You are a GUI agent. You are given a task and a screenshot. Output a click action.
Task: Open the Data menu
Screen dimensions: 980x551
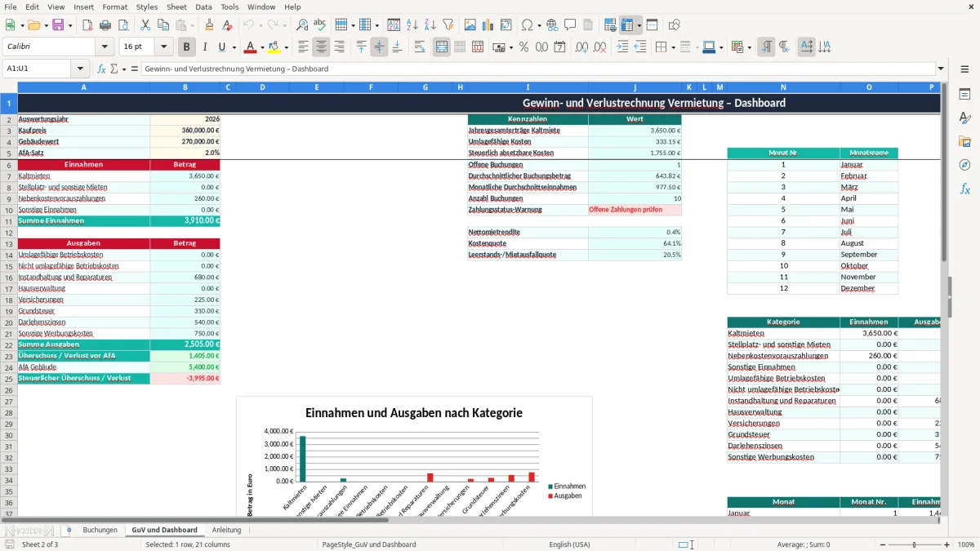pyautogui.click(x=203, y=7)
